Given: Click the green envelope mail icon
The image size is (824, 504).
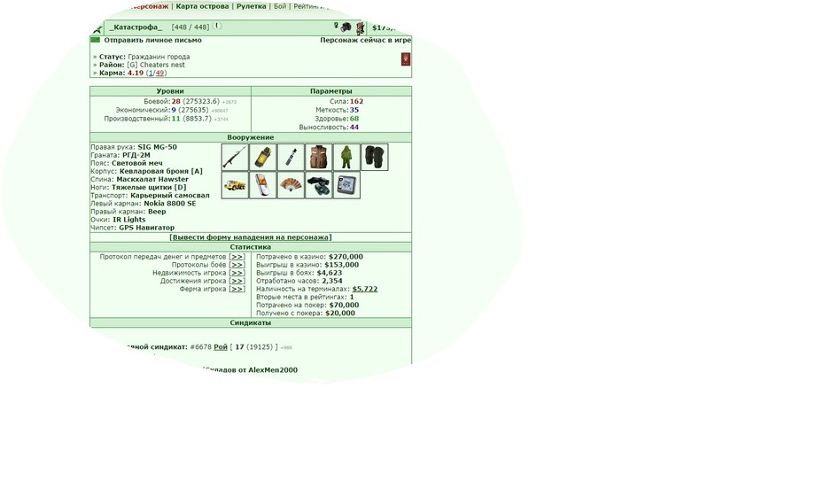Looking at the screenshot, I should pos(95,40).
